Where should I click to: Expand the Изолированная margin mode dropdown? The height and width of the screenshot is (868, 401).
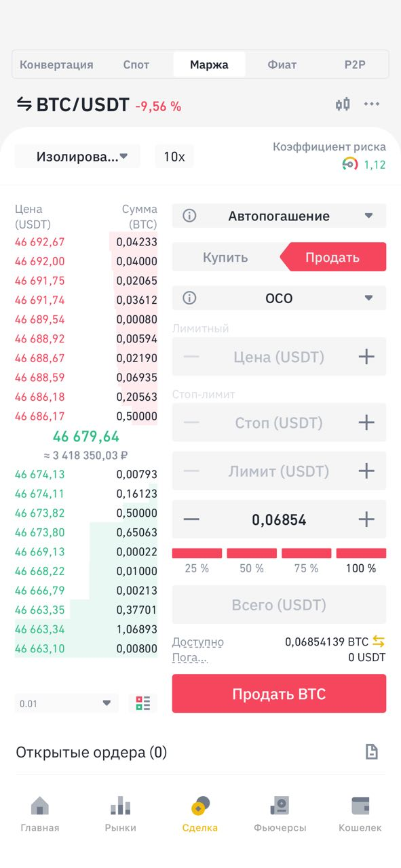[77, 157]
